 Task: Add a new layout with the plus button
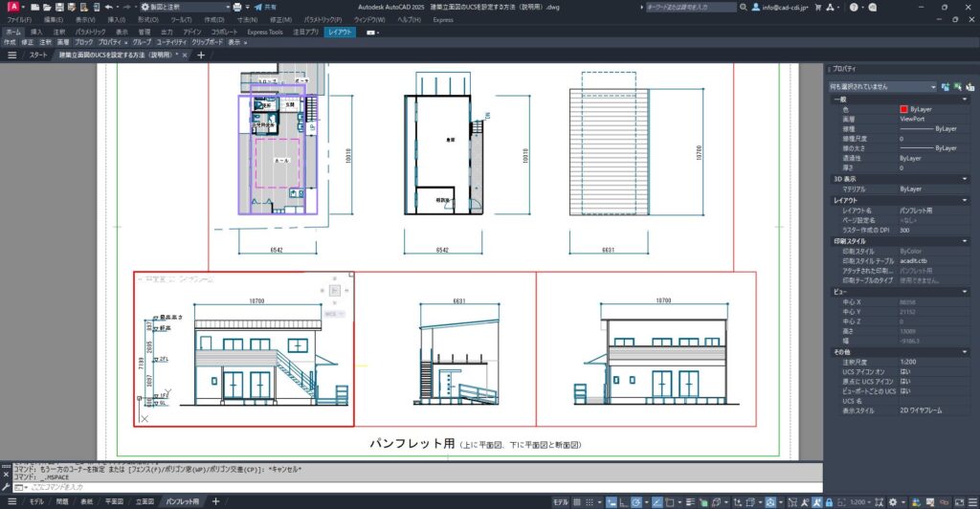(215, 501)
